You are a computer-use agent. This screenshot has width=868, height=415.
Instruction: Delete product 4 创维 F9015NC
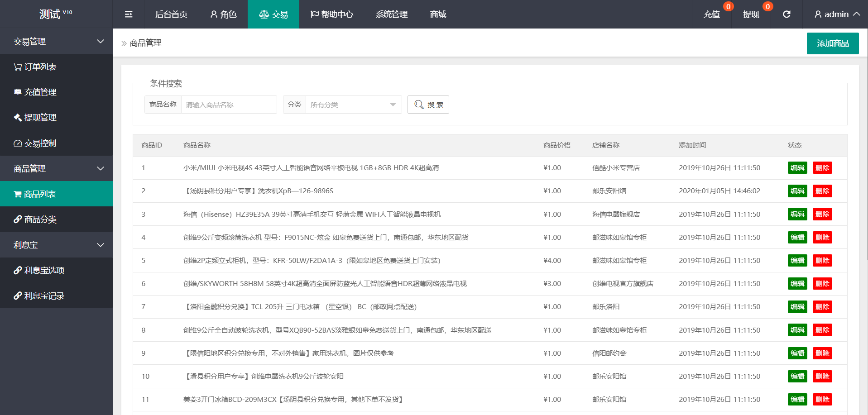pyautogui.click(x=822, y=238)
